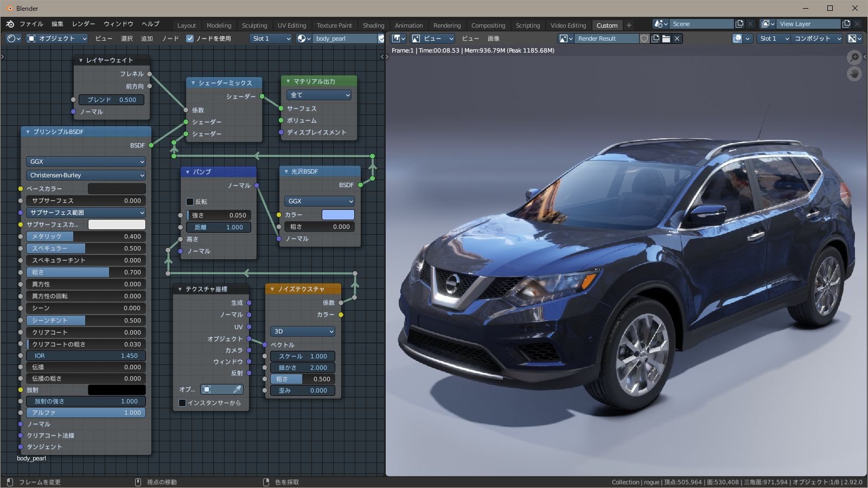Click the Emission black color swatch
This screenshot has height=488, width=868.
coord(117,390)
